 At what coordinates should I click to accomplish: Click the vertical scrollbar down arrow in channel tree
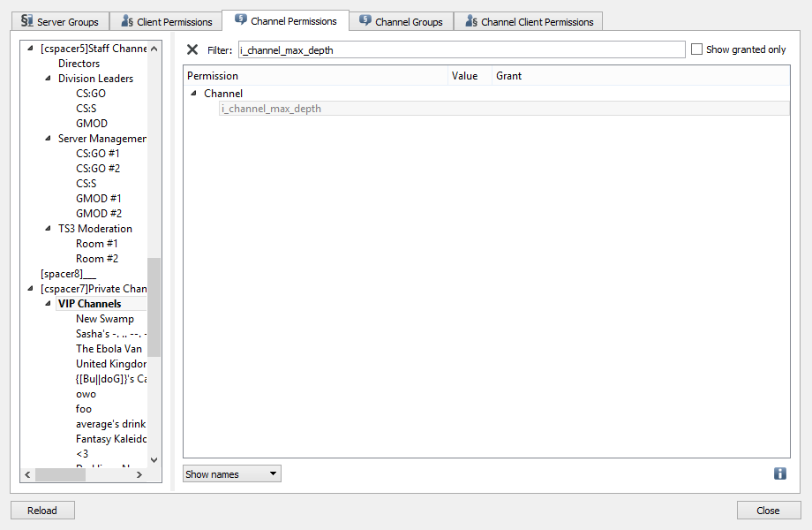(x=154, y=459)
